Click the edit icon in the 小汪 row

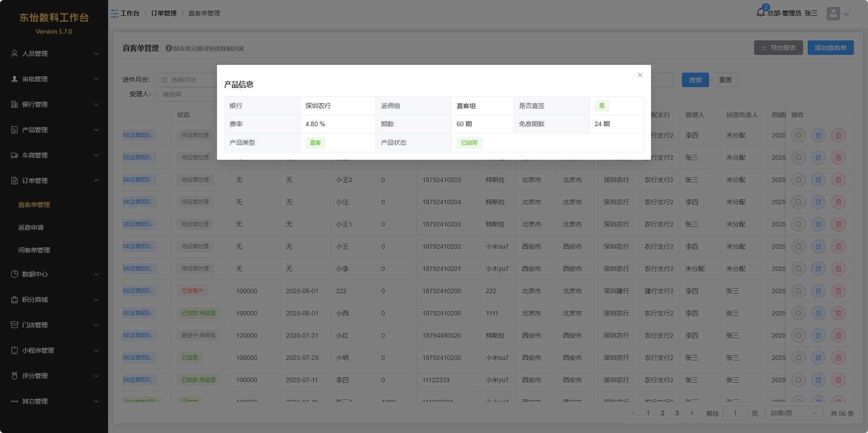tap(818, 202)
